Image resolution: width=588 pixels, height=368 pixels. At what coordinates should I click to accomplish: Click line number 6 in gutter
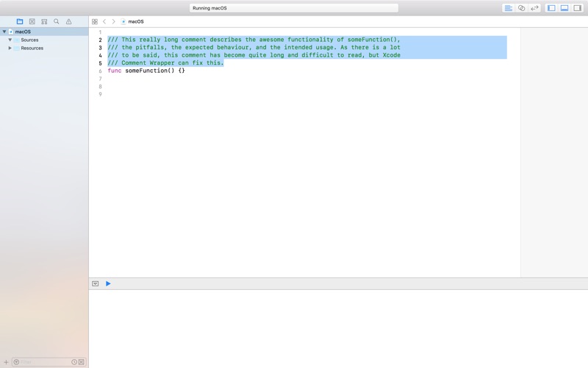pos(100,71)
